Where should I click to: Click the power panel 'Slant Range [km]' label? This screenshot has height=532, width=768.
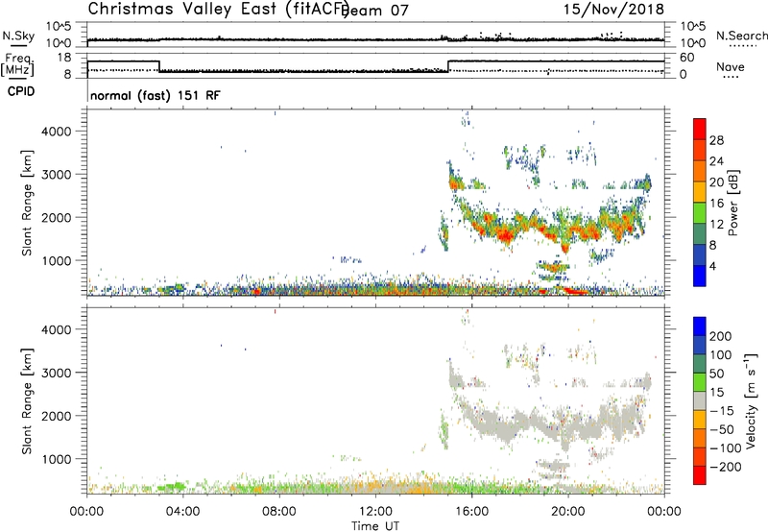click(27, 203)
